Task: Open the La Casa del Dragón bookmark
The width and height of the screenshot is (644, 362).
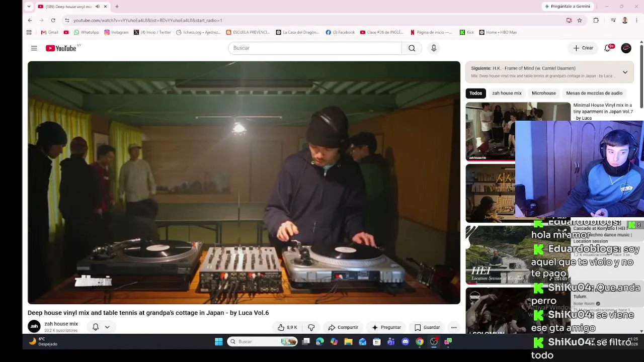Action: [x=297, y=32]
